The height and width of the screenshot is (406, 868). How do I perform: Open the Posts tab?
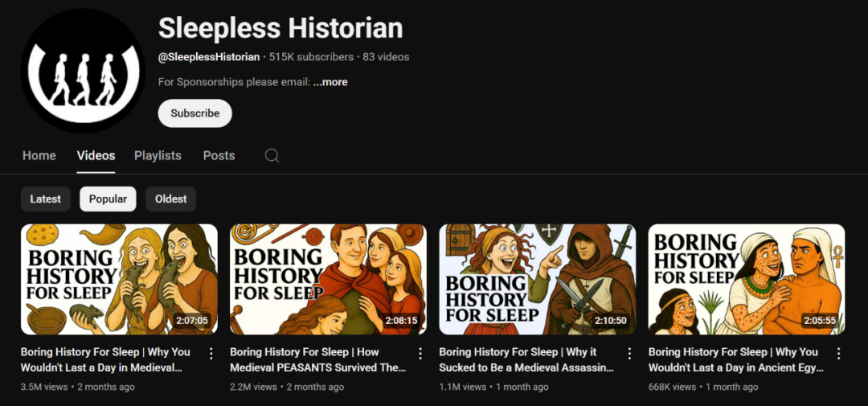[x=219, y=156]
